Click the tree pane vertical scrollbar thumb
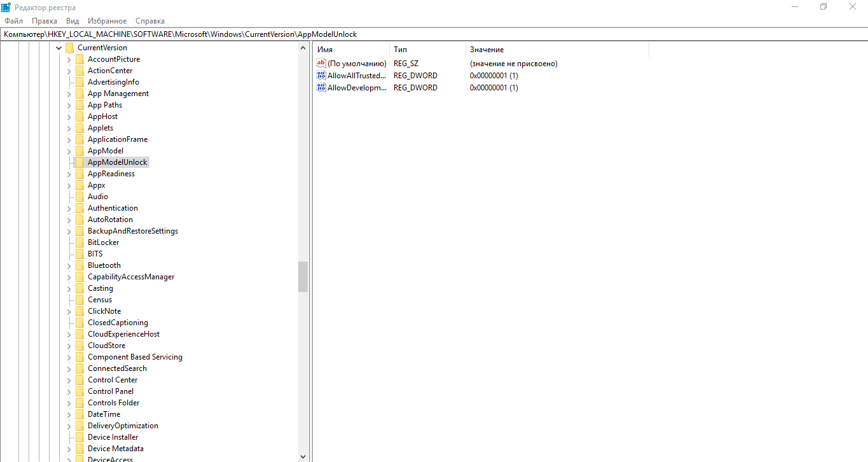The height and width of the screenshot is (462, 868). [x=303, y=277]
